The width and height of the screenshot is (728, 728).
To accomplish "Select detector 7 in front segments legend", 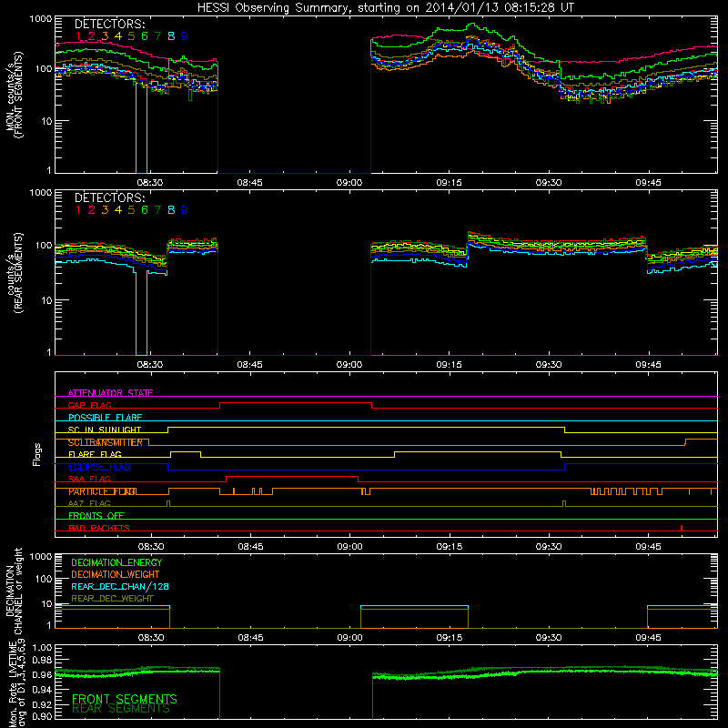I will tap(157, 36).
